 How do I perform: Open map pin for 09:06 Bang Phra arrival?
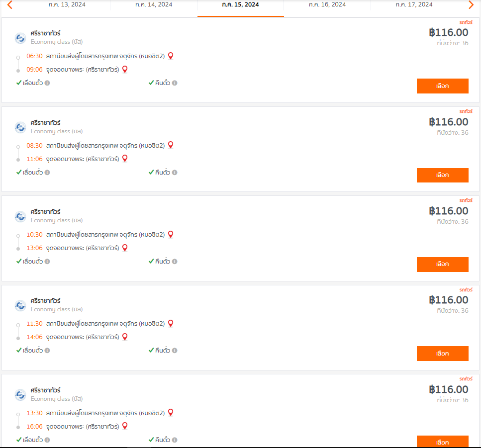tap(125, 69)
